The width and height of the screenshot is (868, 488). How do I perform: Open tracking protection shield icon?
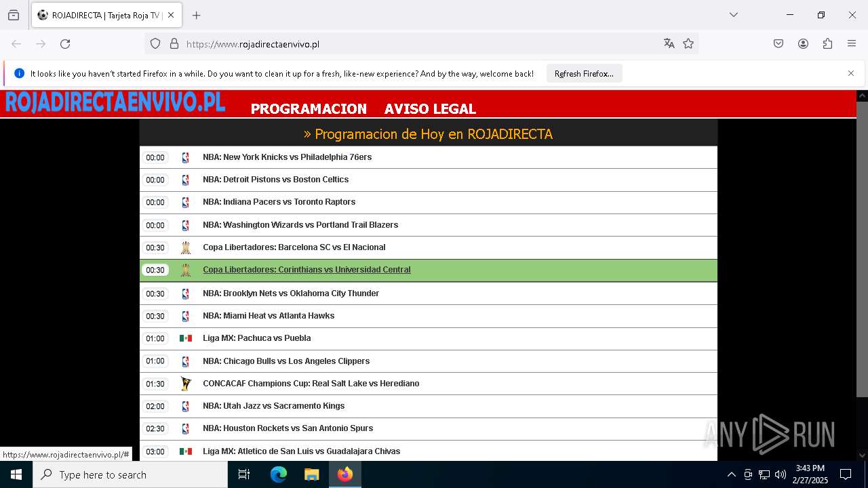tap(155, 44)
